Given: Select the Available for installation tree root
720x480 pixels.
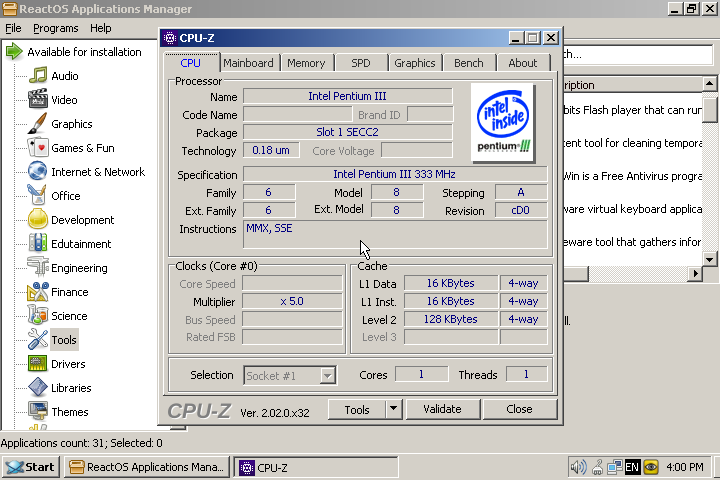Looking at the screenshot, I should (x=84, y=52).
